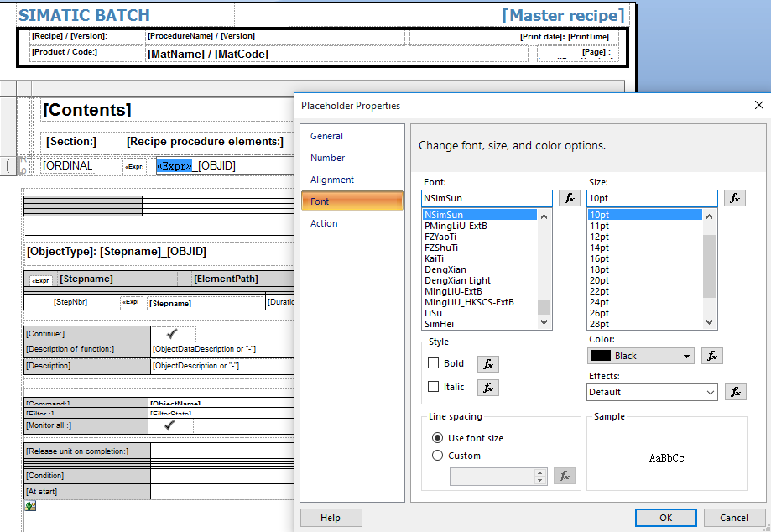Open the Effects dropdown showing Default
The image size is (771, 532).
(x=652, y=392)
